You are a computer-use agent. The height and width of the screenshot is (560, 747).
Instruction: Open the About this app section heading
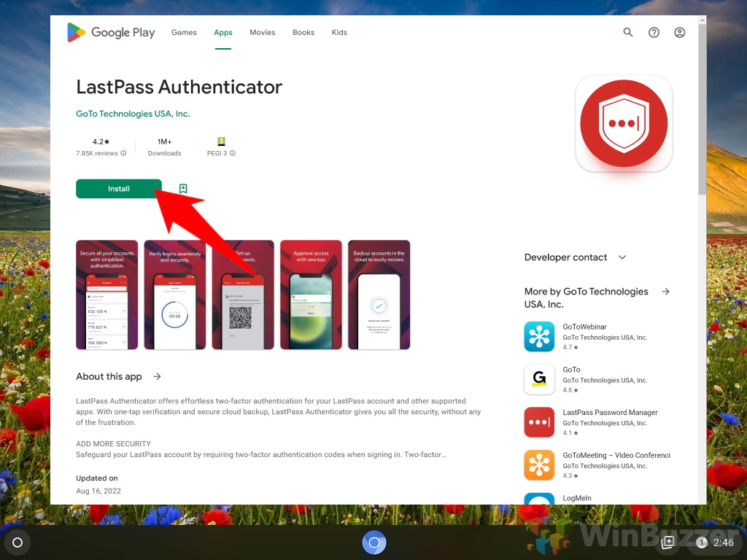(109, 377)
